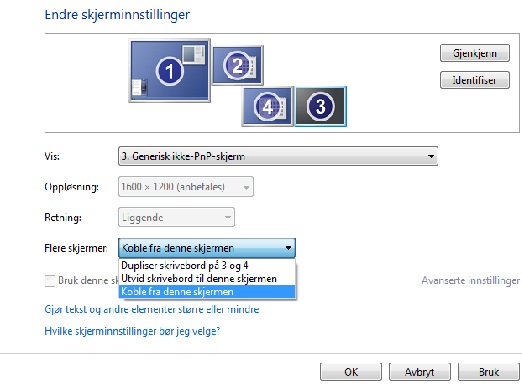
Task: Toggle the Bruk denne skjermen checkbox
Action: [50, 280]
